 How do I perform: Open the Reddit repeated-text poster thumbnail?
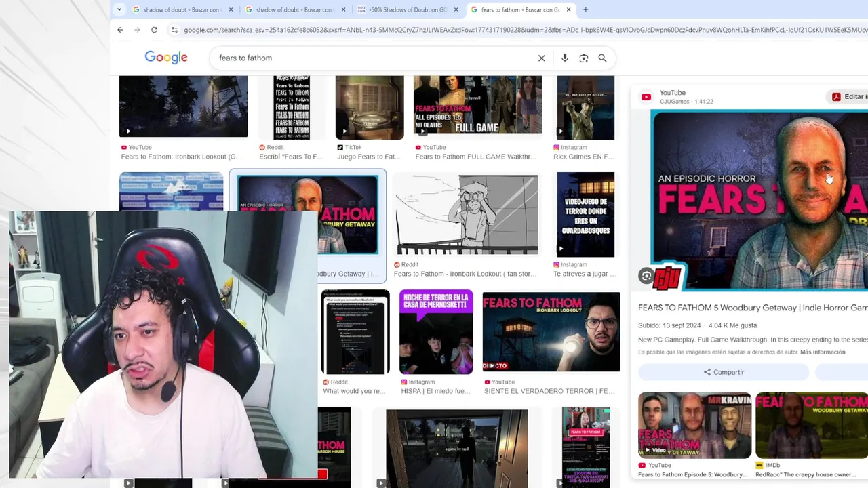(x=292, y=107)
